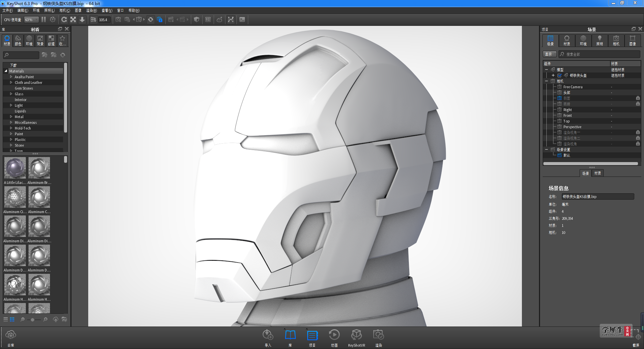Open the configurator wizard panel icon
The height and width of the screenshot is (349, 644).
(208, 20)
